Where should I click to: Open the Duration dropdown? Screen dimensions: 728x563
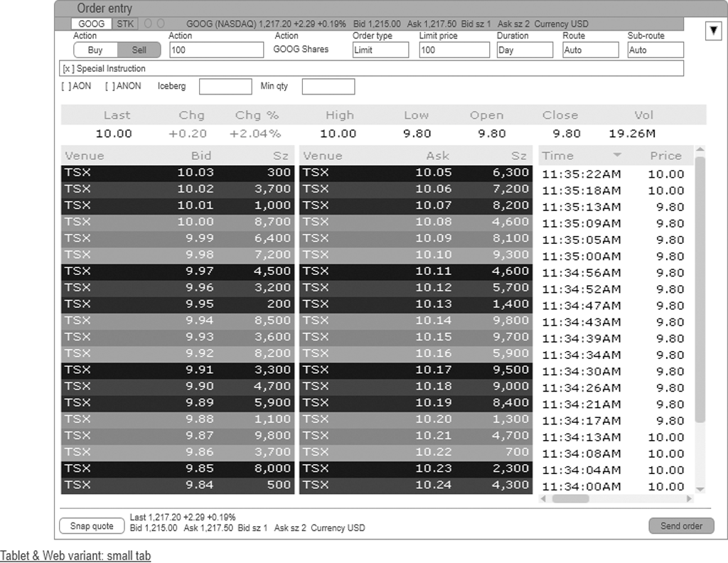[525, 50]
